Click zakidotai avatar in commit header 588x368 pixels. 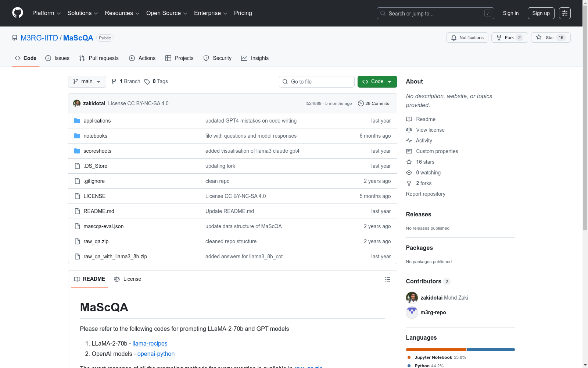click(77, 103)
